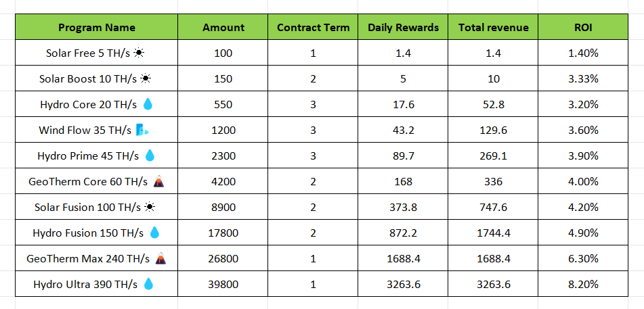Select the Total revenue cell with 1744.4

pyautogui.click(x=493, y=233)
